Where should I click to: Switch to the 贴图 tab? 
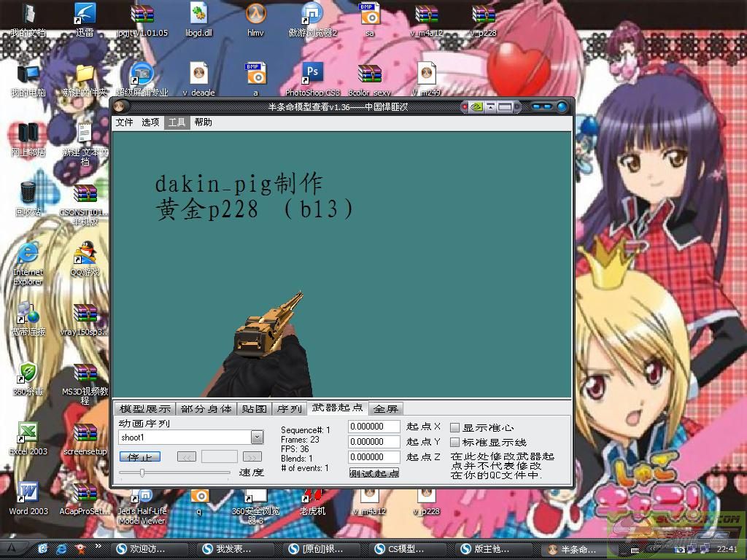click(255, 409)
